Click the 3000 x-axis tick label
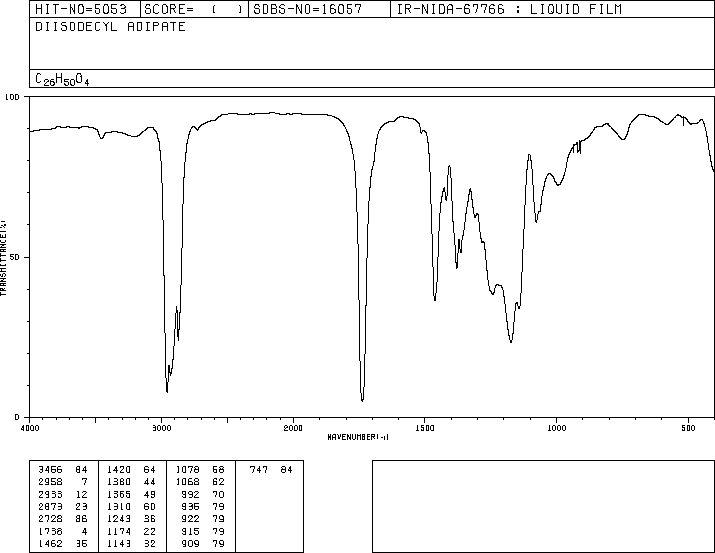This screenshot has width=715, height=553. pos(161,428)
